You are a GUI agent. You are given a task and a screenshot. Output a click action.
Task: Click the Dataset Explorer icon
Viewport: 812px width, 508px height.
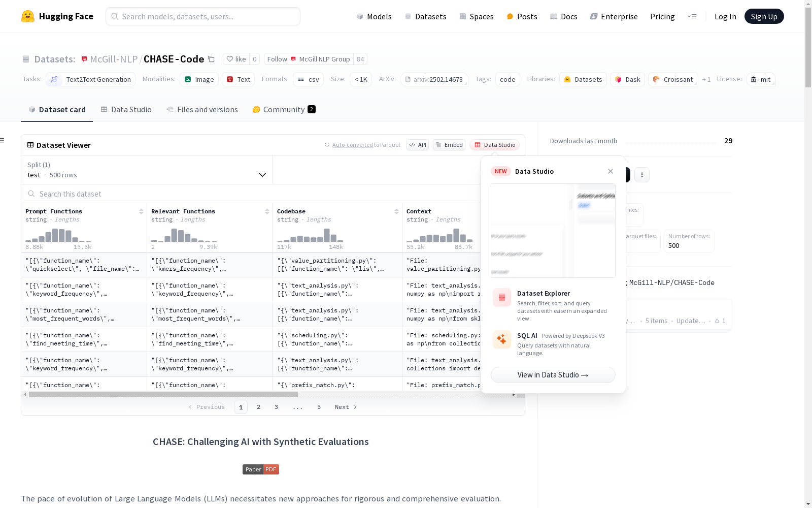point(502,298)
